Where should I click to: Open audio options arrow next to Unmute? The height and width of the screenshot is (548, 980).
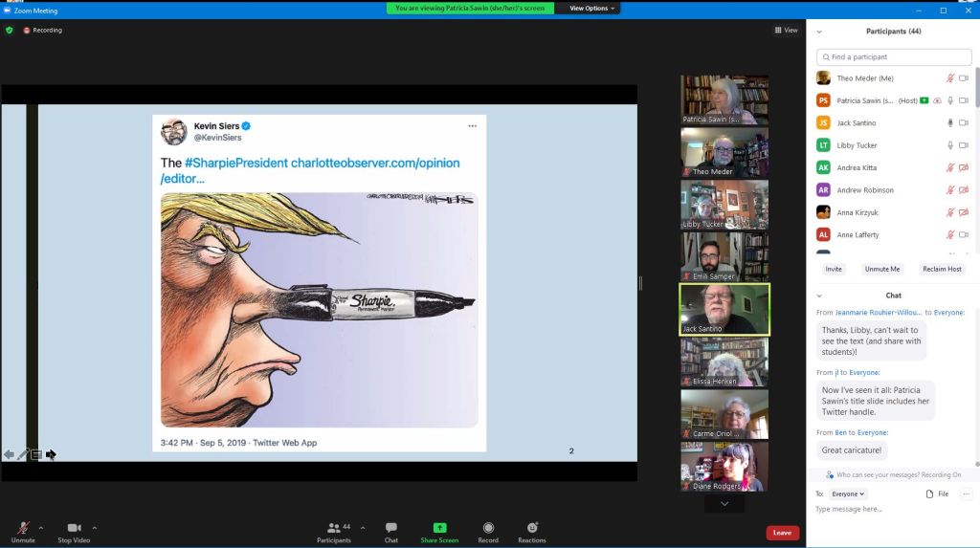pos(40,527)
